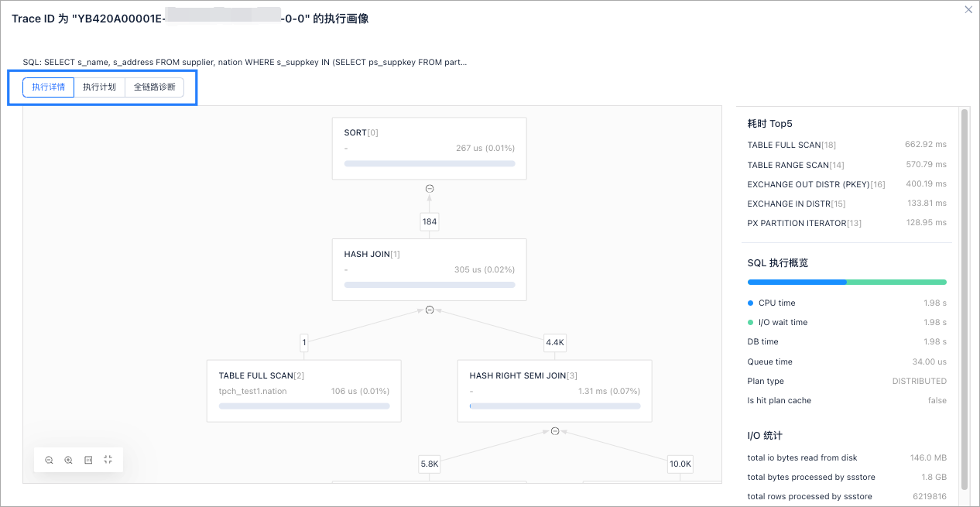The image size is (980, 507).
Task: Click TABLE FULL SCAN[18] in Top5 list
Action: [791, 145]
